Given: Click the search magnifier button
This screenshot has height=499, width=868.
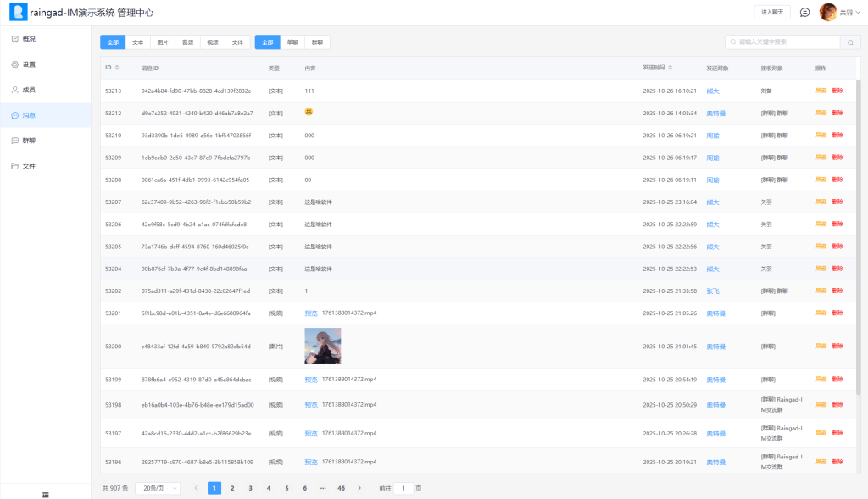Looking at the screenshot, I should [x=850, y=42].
